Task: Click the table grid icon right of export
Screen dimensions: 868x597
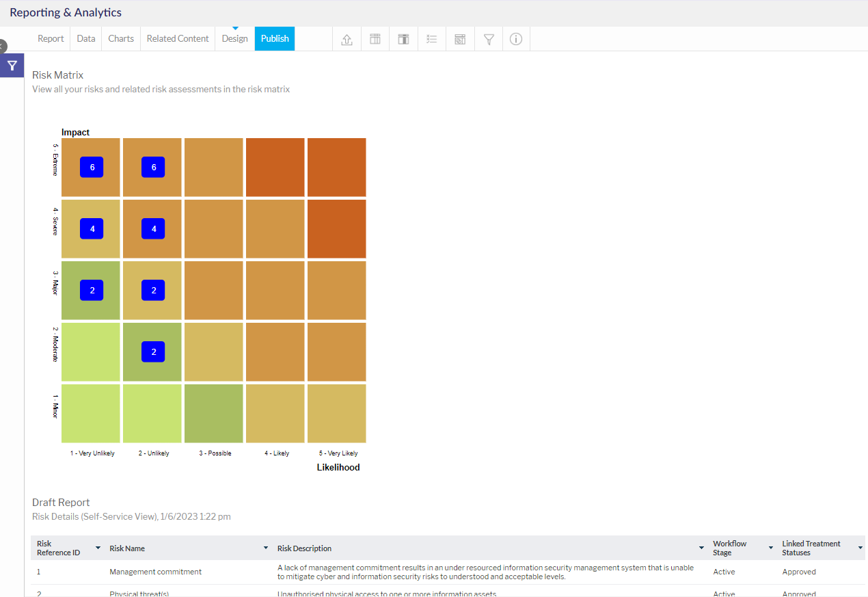Action: coord(375,39)
